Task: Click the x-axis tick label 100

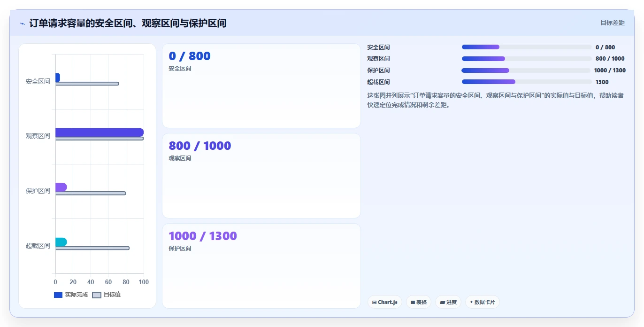Action: 144,282
